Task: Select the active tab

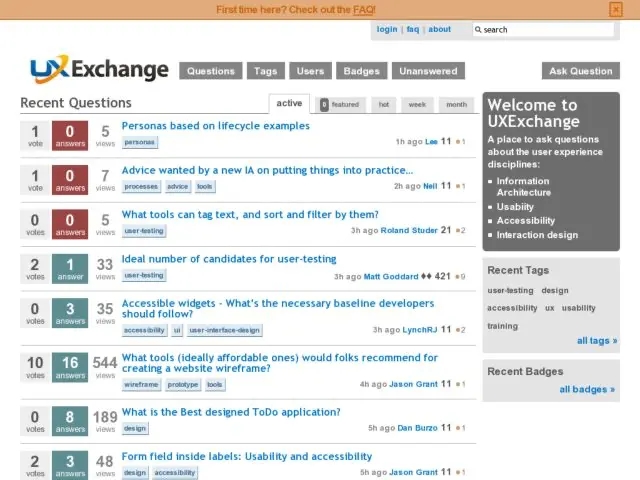Action: tap(289, 103)
